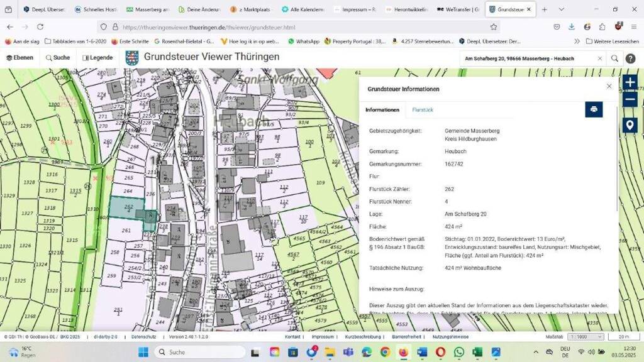
Task: Print the Grundsteuer information
Action: pos(594,109)
